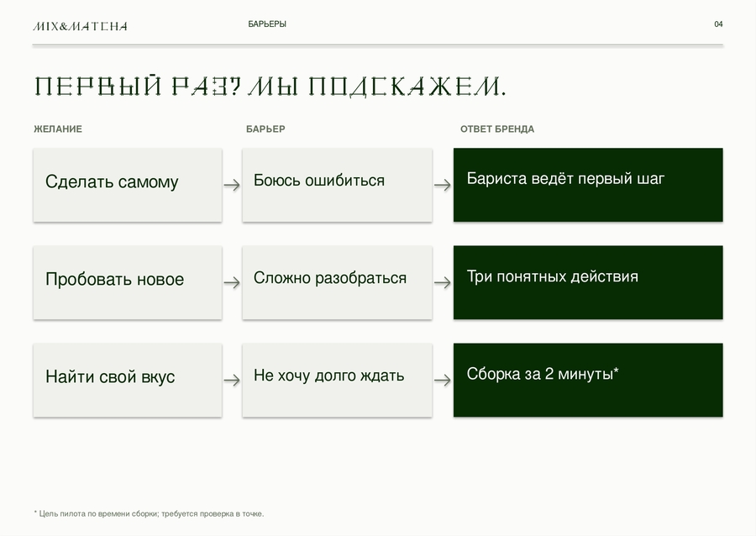The width and height of the screenshot is (756, 536).
Task: Click the ЖЕЛАНИЕ column heading
Action: click(58, 129)
